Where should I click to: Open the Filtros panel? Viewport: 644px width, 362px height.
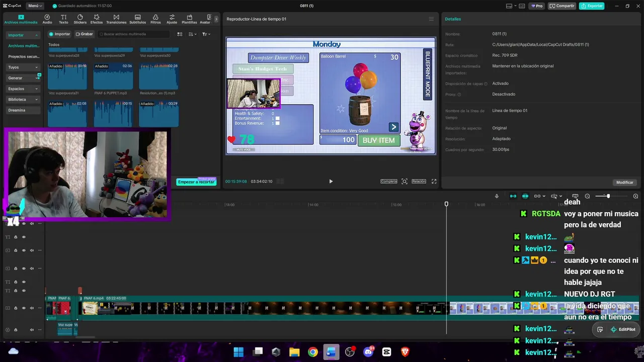pos(155,19)
